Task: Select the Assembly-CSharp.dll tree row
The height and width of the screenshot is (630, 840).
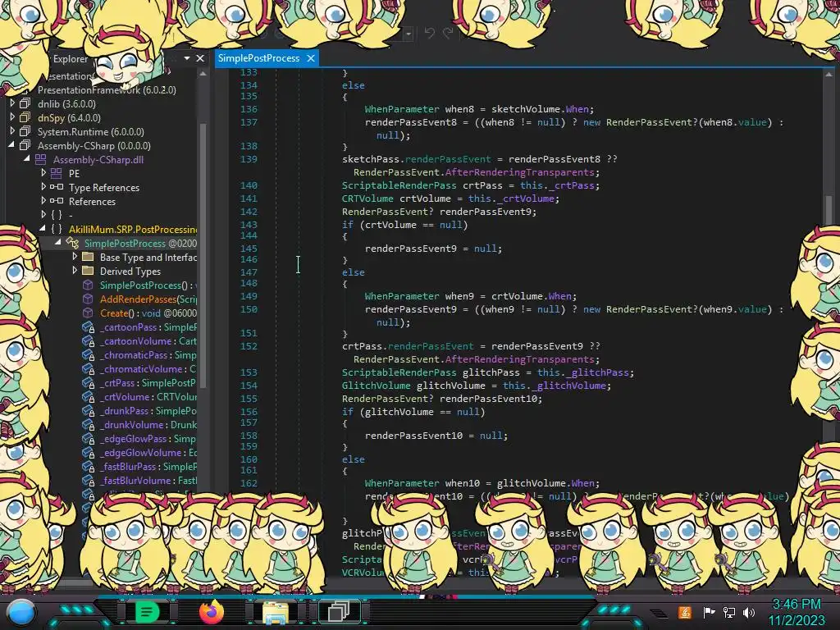Action: point(98,159)
